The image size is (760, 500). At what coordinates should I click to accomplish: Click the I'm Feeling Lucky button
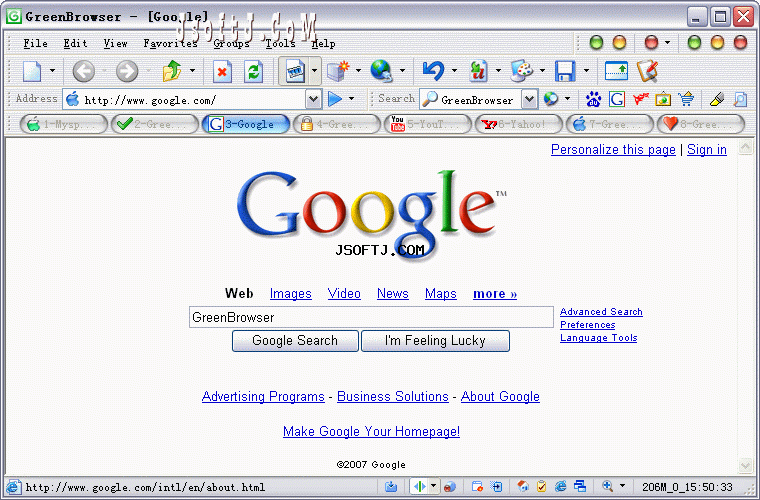pyautogui.click(x=435, y=341)
